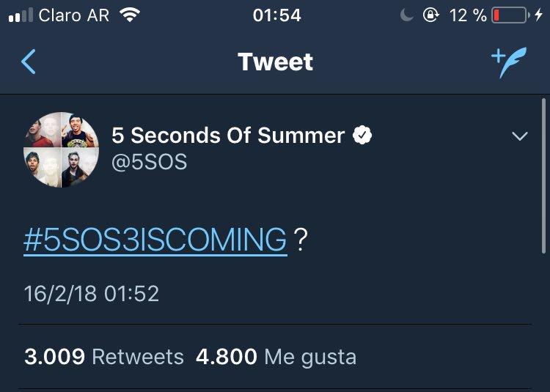550x392 pixels.
Task: Click the 5 Seconds Of Summer name
Action: tap(228, 136)
